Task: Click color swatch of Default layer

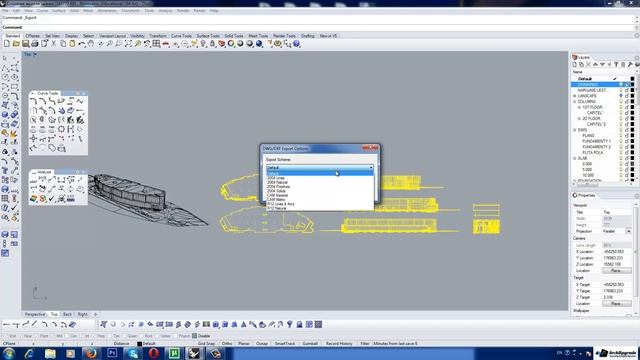Action: pos(632,79)
